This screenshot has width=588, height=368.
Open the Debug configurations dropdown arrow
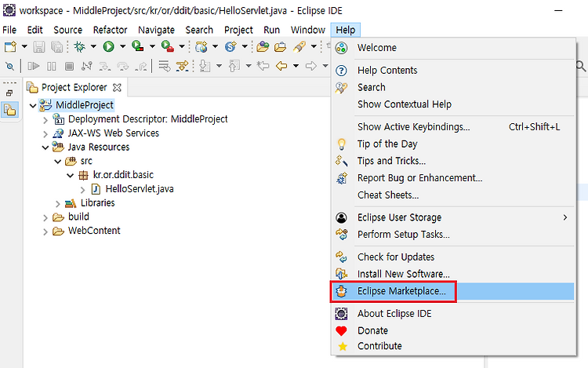point(93,46)
